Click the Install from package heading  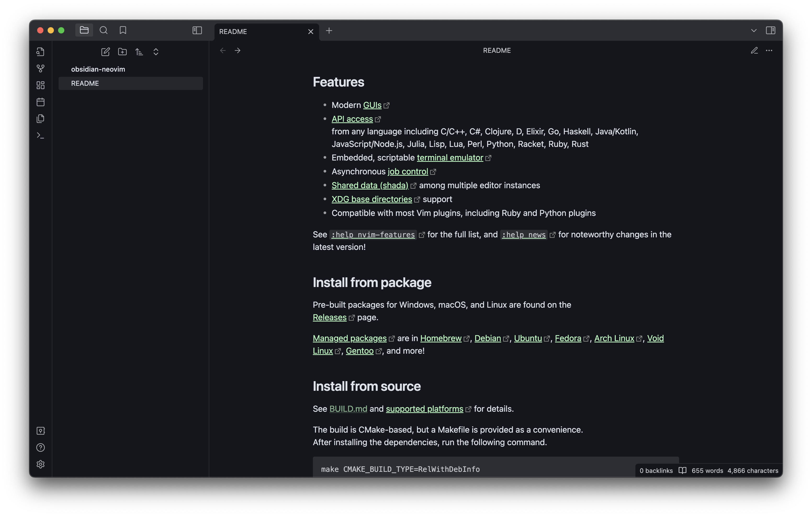click(372, 282)
